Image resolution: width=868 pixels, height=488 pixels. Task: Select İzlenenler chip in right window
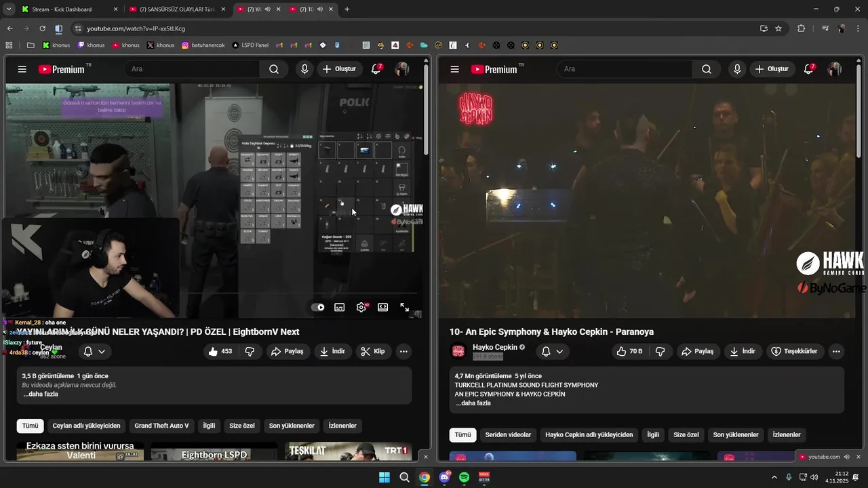[787, 434]
